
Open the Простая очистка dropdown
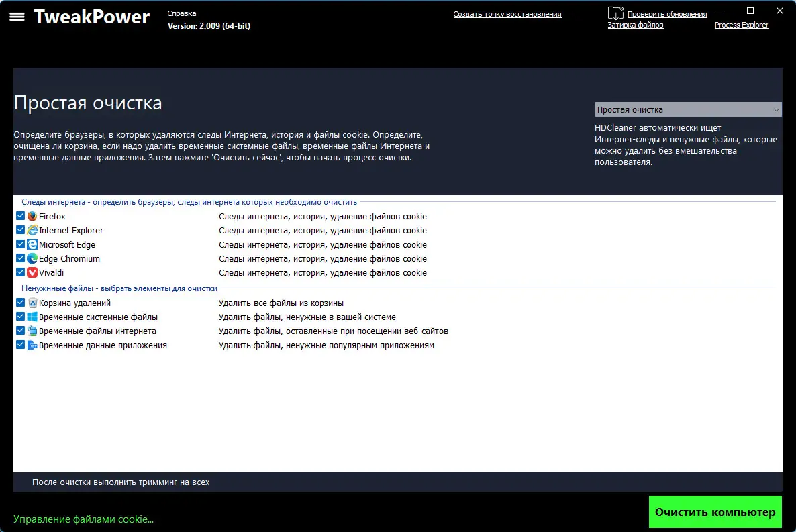click(688, 109)
